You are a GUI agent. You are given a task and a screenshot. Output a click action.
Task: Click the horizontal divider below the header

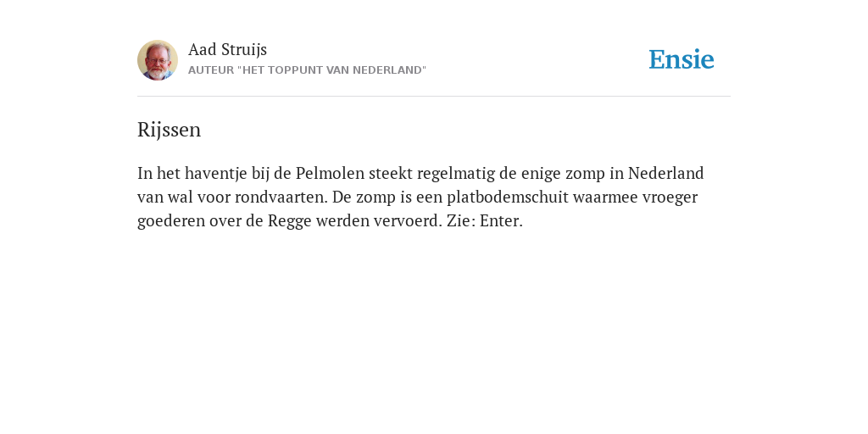434,97
